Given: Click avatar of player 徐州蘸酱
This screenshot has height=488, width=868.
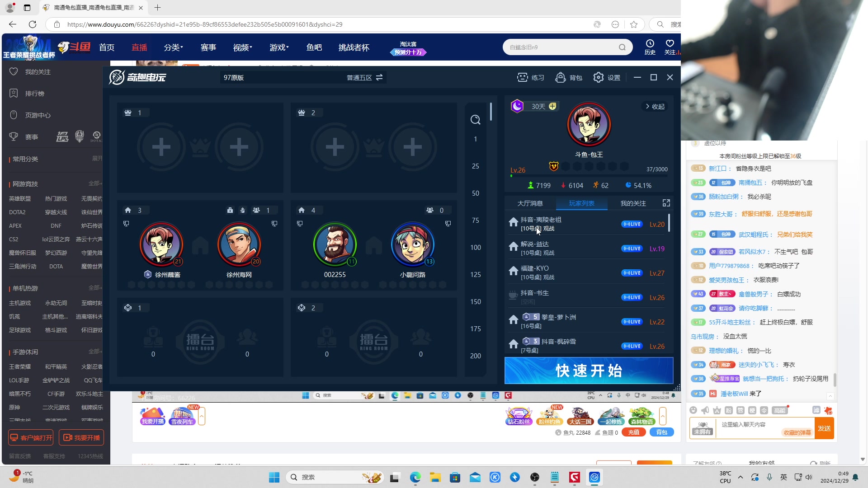Looking at the screenshot, I should tap(161, 244).
